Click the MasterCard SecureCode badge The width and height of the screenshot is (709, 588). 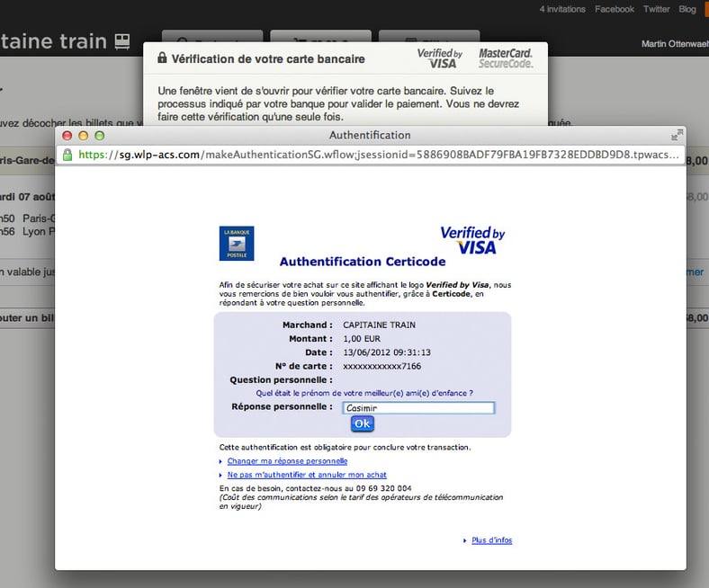(506, 58)
